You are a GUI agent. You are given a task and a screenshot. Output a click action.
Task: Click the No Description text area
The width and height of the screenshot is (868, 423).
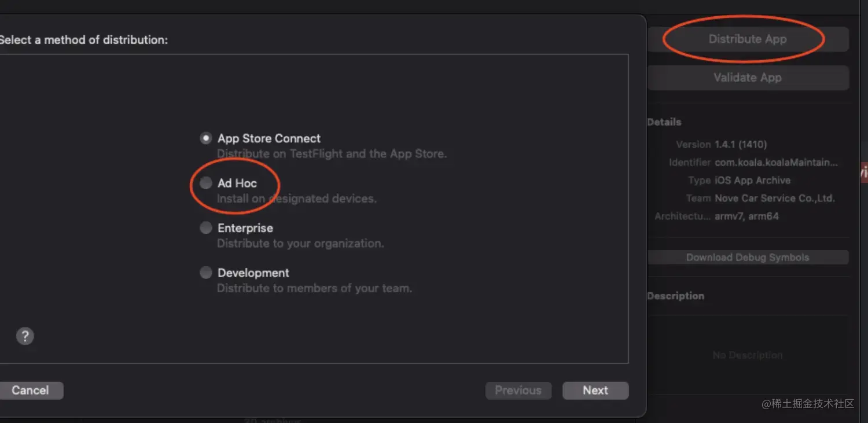pyautogui.click(x=748, y=355)
